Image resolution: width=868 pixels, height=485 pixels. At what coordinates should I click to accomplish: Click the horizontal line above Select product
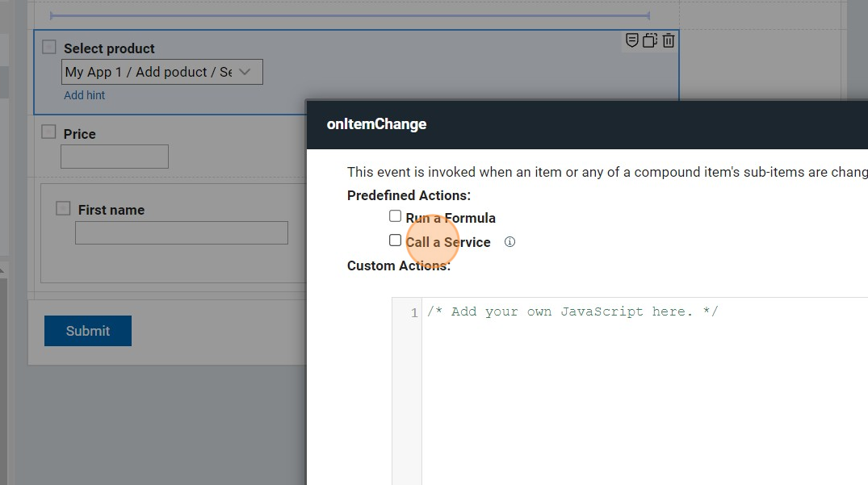(x=350, y=15)
